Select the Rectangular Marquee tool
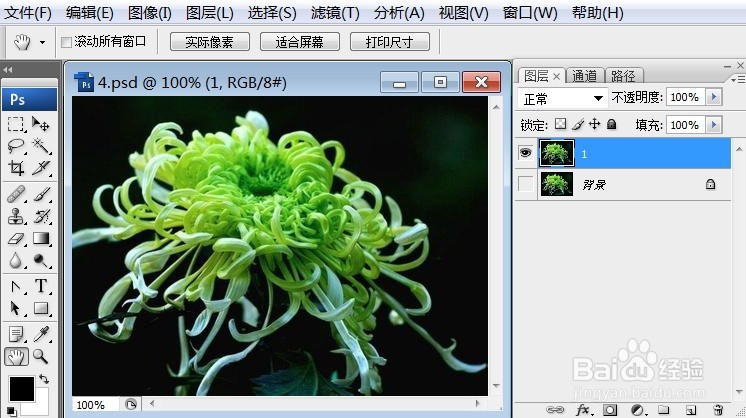Screen dimensions: 746x418 (16, 125)
